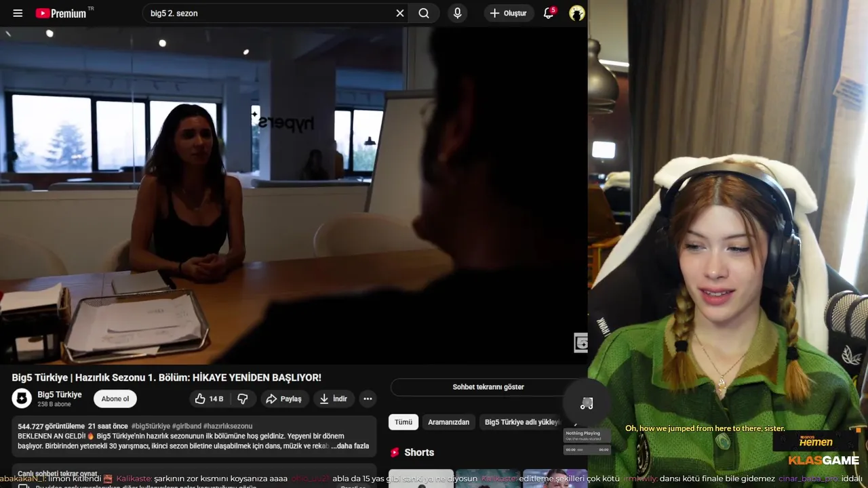Click the #big5türkiye hashtag link
This screenshot has width=868, height=488.
[151, 426]
